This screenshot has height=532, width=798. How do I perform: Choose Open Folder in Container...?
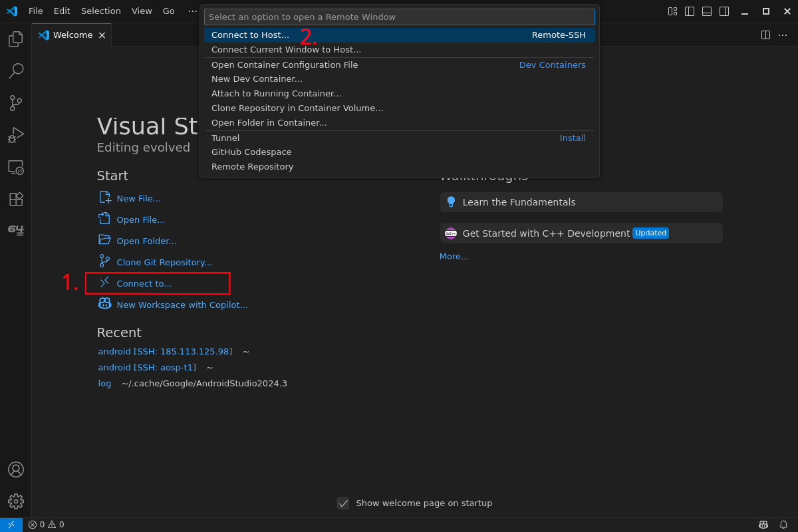click(x=400, y=123)
